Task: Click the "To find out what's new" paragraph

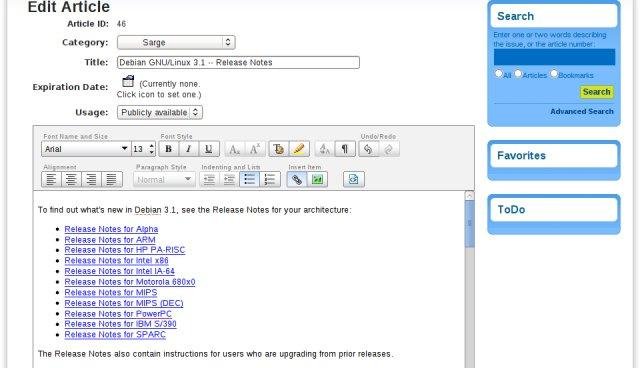Action: 194,210
